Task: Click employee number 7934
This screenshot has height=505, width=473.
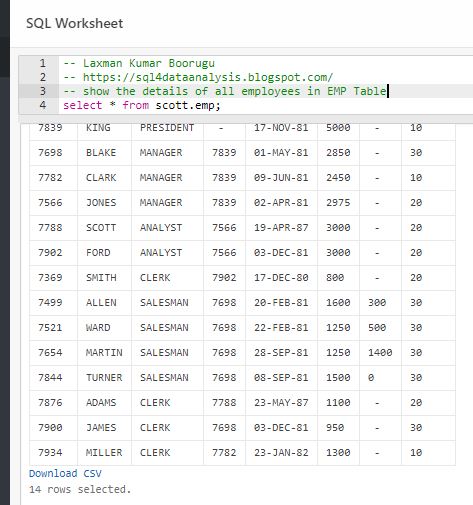Action: pyautogui.click(x=50, y=453)
